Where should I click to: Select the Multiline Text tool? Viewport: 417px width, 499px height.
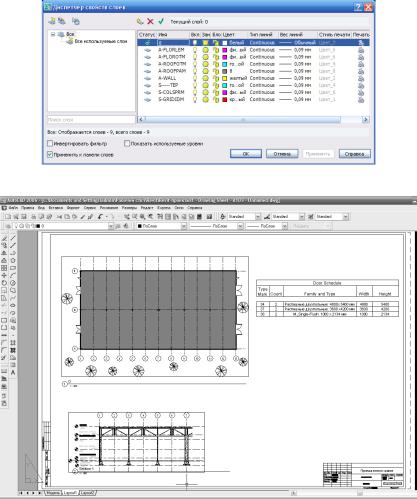(13, 372)
